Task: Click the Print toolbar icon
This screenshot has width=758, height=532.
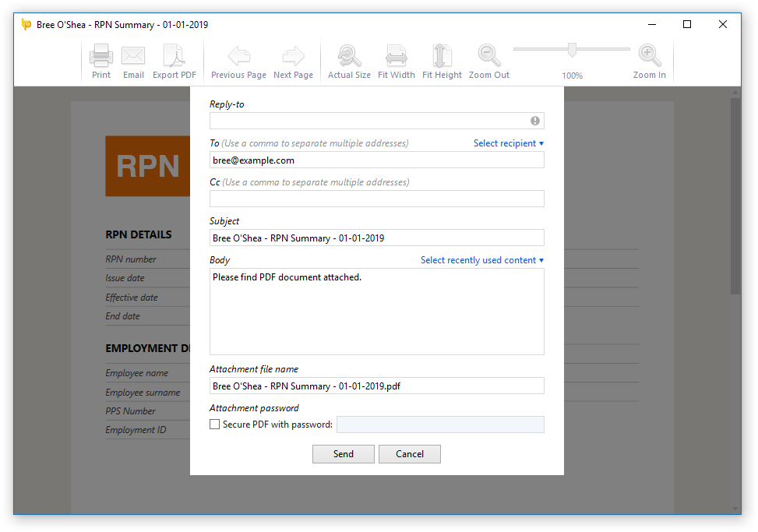Action: 101,55
